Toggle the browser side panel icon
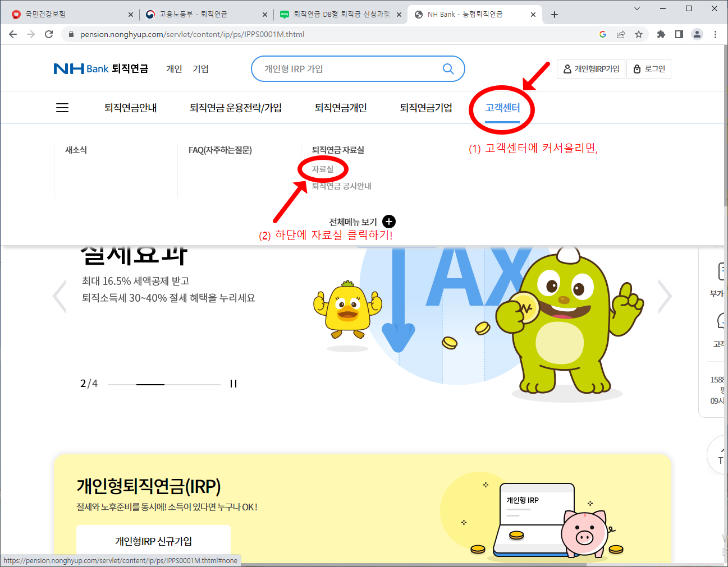This screenshot has width=728, height=567. click(679, 34)
